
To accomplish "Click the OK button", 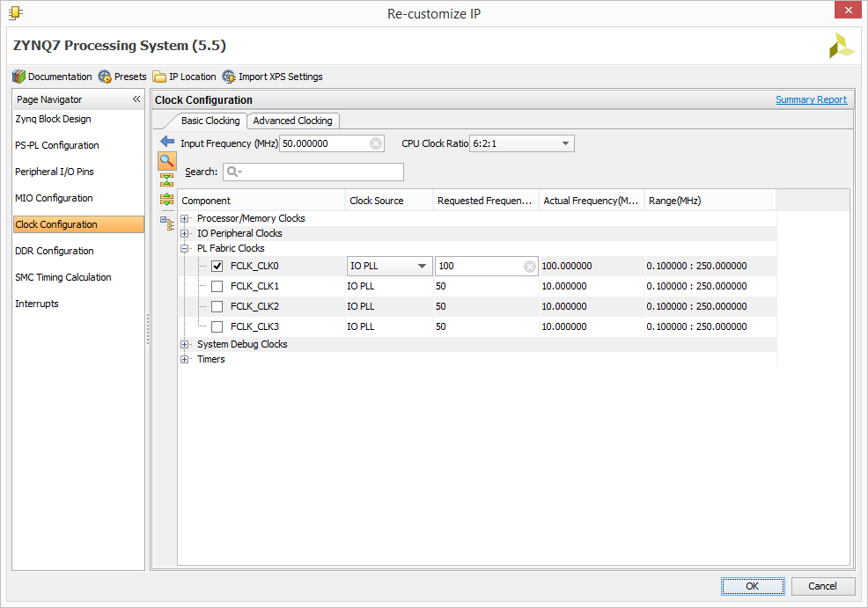I will pyautogui.click(x=753, y=586).
